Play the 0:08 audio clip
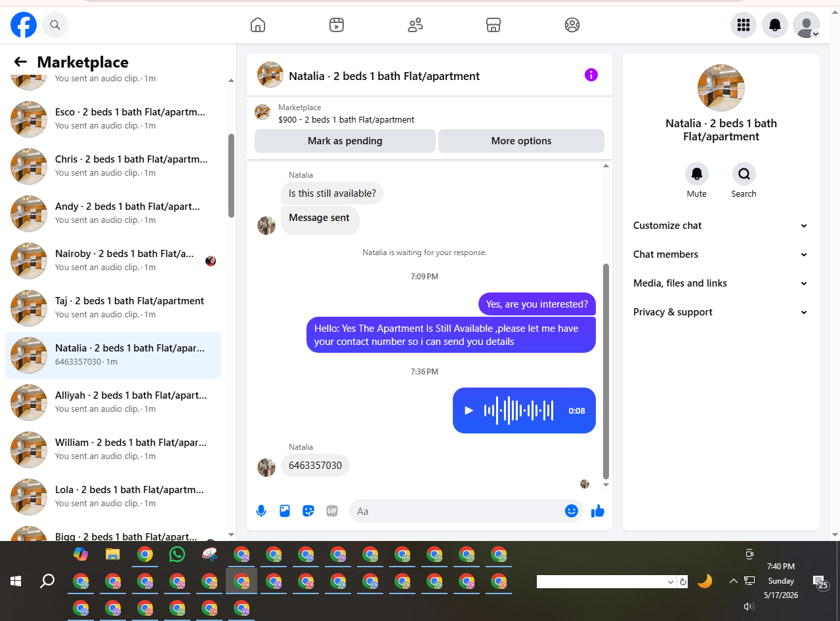840x621 pixels. pos(469,411)
